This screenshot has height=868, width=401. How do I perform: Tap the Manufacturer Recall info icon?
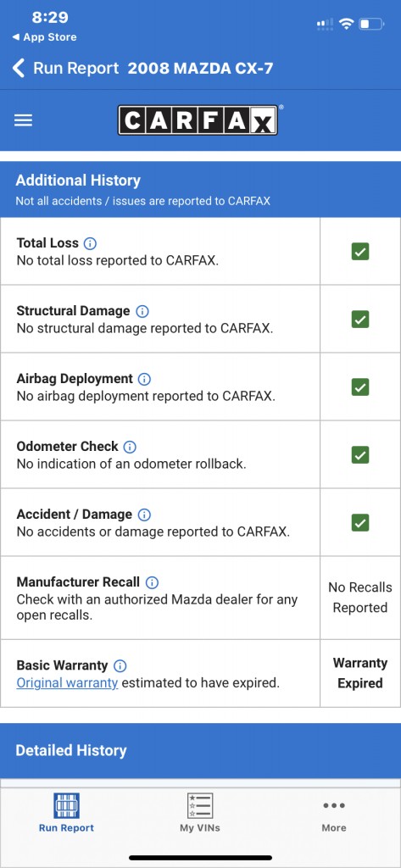(x=152, y=582)
